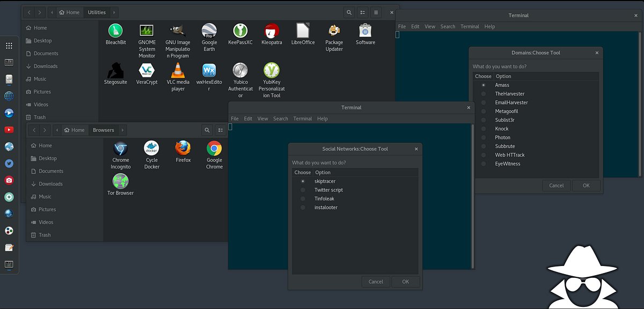
Task: Open File menu in front Terminal
Action: tap(235, 118)
